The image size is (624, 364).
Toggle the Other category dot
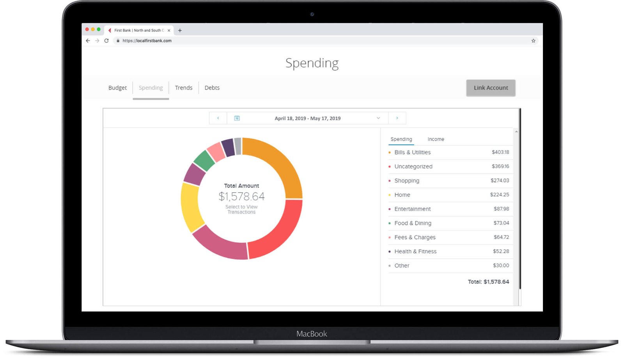[389, 265]
